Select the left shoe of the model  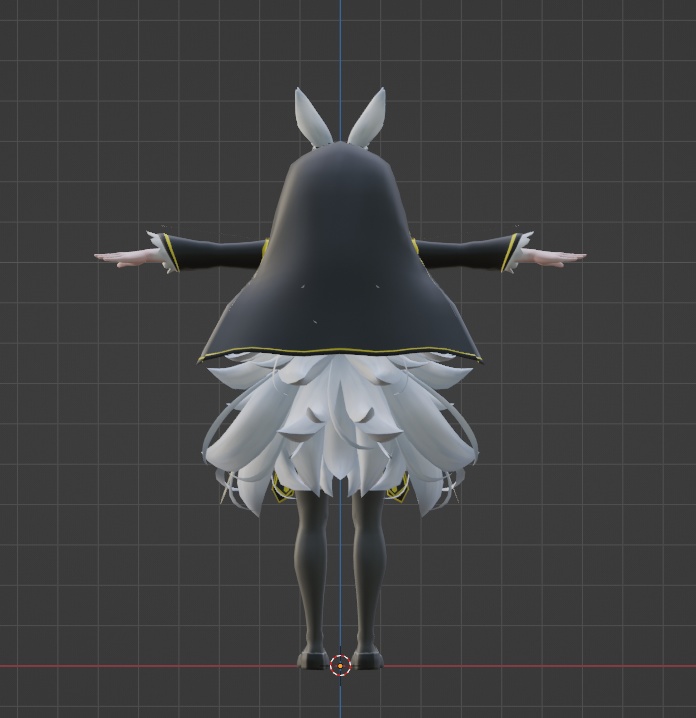click(313, 658)
